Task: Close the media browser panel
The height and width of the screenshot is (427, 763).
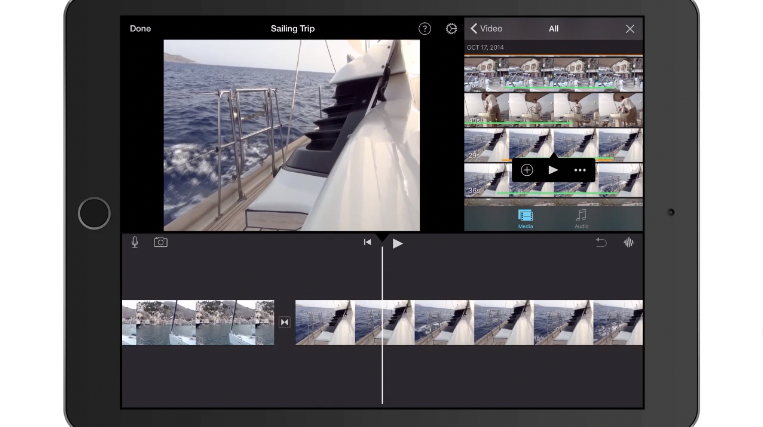Action: (630, 29)
